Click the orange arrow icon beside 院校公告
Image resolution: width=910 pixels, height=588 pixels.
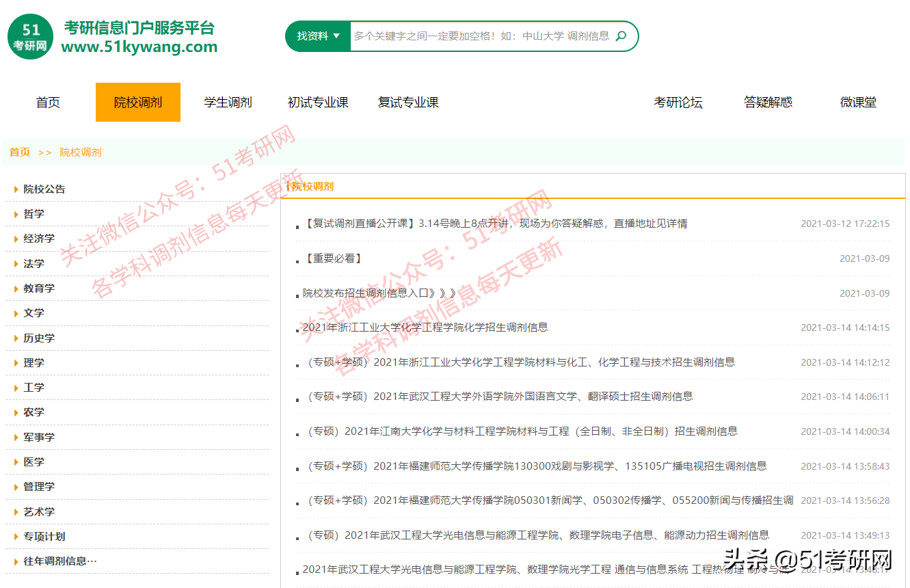17,189
